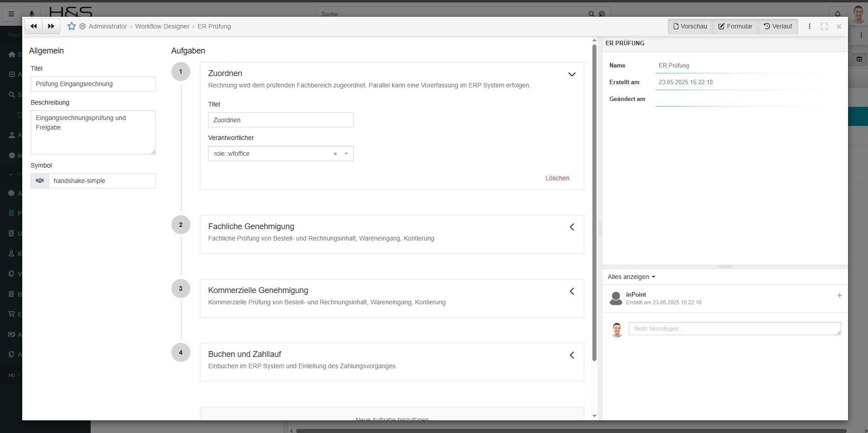Click the favorite star icon in breadcrumb
This screenshot has height=433, width=868.
72,26
